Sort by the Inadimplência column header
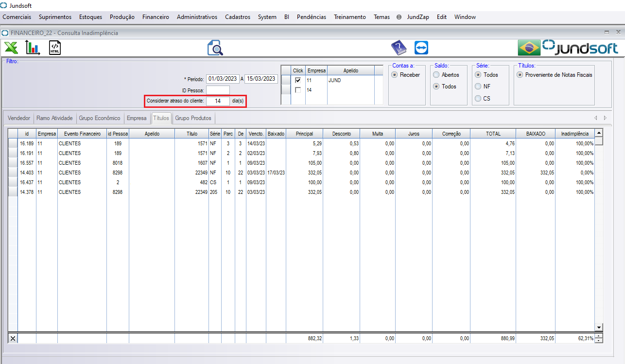This screenshot has height=364, width=625. (575, 133)
